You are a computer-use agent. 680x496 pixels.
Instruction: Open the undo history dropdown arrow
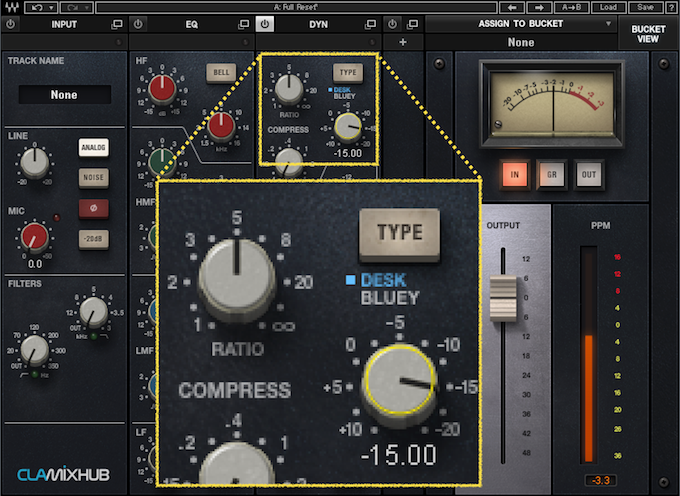pos(52,7)
